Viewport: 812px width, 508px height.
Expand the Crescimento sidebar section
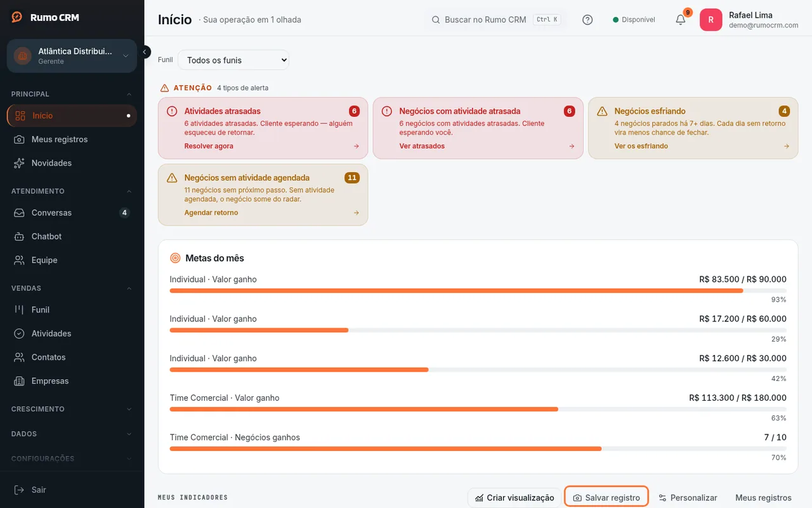click(x=72, y=409)
